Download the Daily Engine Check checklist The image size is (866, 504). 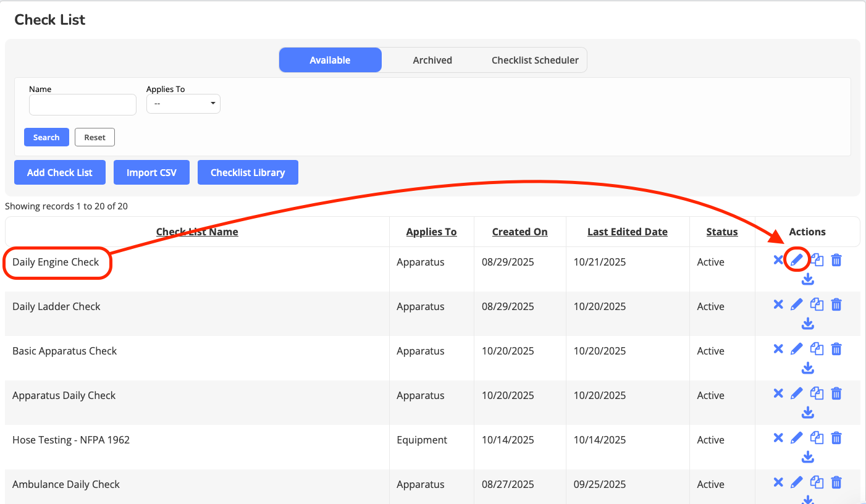(807, 279)
